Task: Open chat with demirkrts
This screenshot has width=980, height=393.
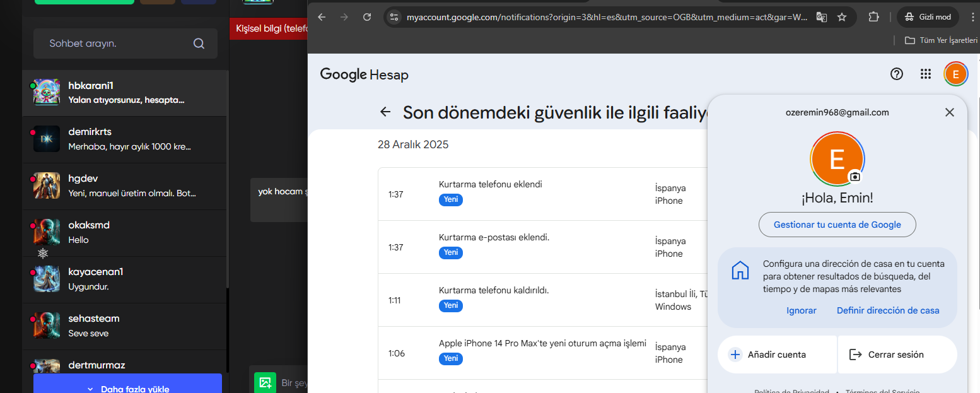Action: click(x=124, y=139)
